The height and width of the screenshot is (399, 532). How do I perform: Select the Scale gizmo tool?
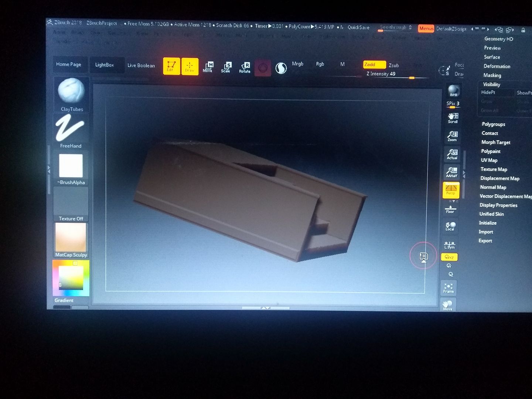[226, 67]
